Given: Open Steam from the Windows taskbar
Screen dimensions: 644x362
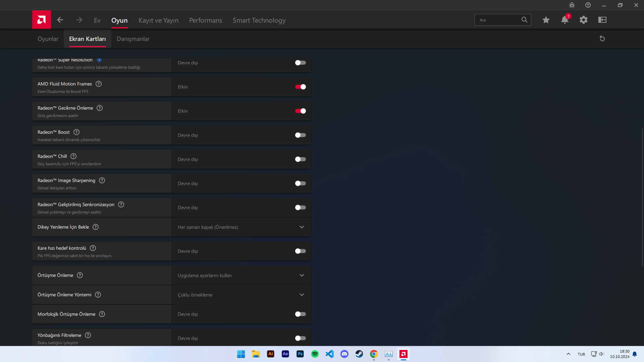Looking at the screenshot, I should click(359, 354).
